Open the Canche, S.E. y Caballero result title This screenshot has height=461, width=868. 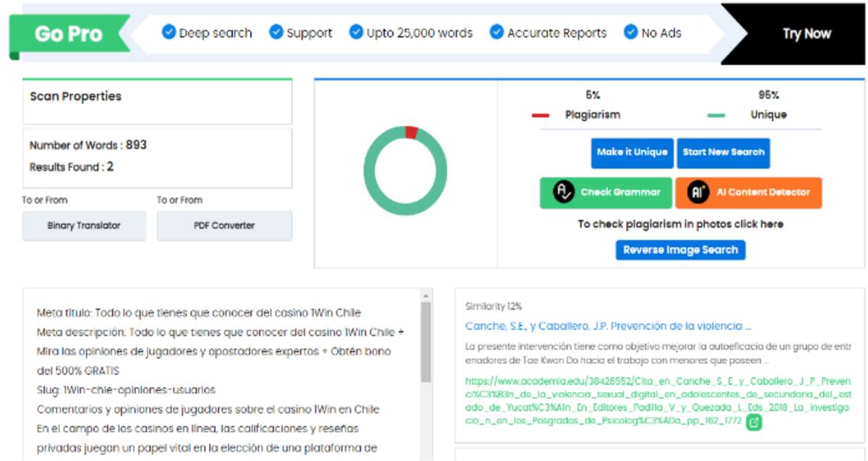click(x=608, y=326)
